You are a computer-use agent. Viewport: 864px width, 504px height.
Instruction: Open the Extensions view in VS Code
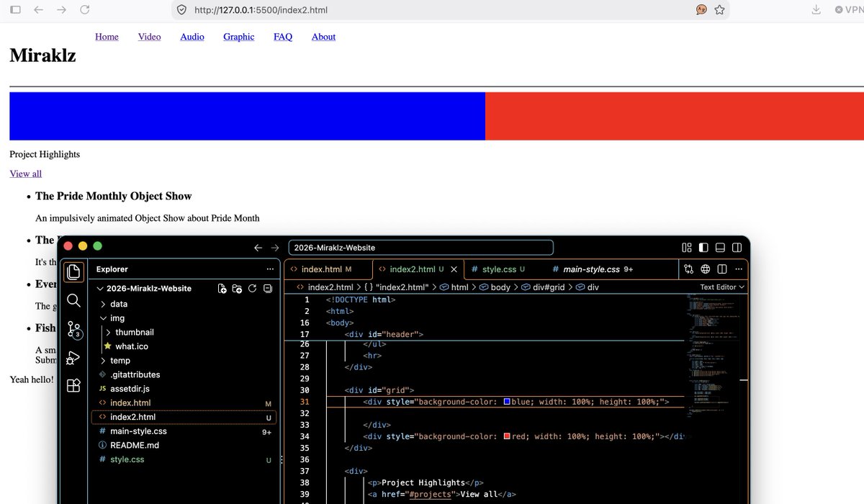[73, 385]
